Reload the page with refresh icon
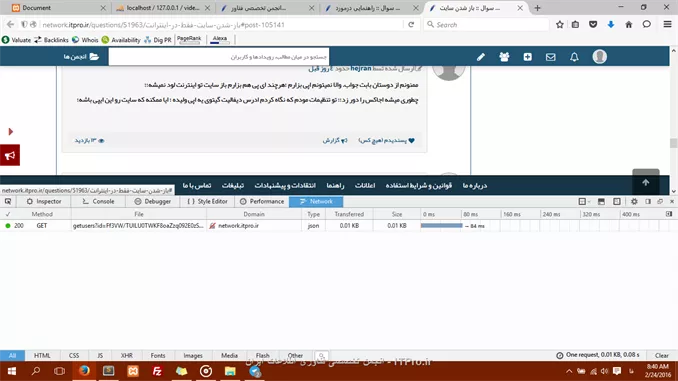 pos(411,25)
